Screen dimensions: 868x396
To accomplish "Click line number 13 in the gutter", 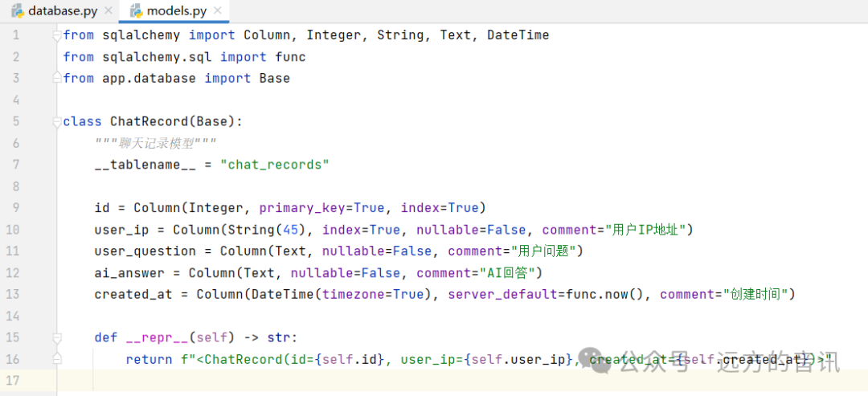I will (x=13, y=294).
